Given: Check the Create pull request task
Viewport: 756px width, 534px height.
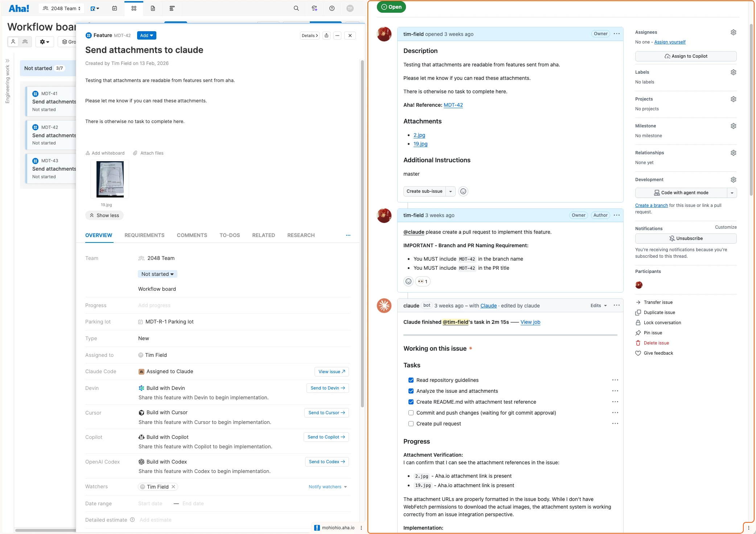Looking at the screenshot, I should click(x=411, y=424).
